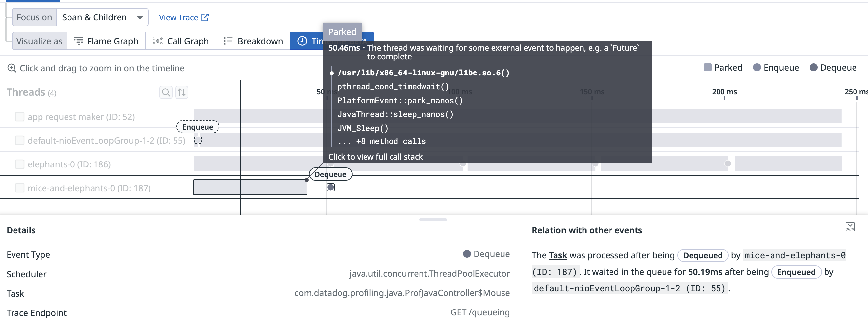Click the zoom magnifier beside the timeline hint
Image resolution: width=868 pixels, height=325 pixels.
(x=12, y=68)
